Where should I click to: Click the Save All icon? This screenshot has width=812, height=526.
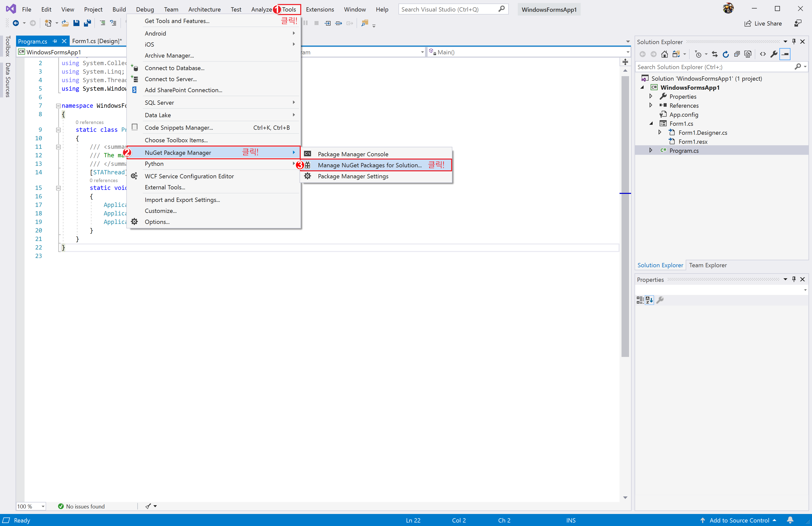click(x=87, y=23)
